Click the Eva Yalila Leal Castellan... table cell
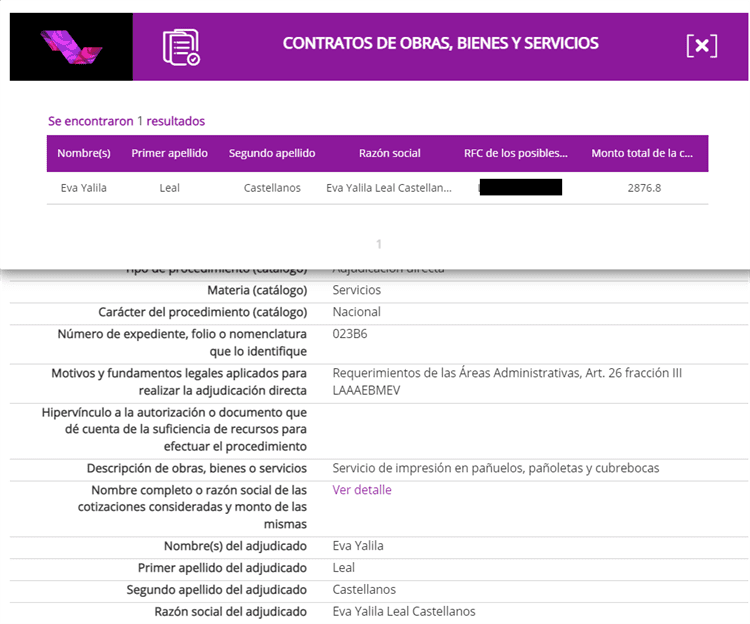Screen dimensions: 750x624 click(x=389, y=188)
